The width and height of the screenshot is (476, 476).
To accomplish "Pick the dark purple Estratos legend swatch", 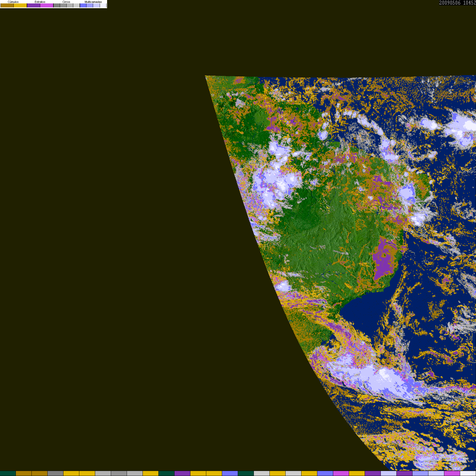I will pos(34,6).
